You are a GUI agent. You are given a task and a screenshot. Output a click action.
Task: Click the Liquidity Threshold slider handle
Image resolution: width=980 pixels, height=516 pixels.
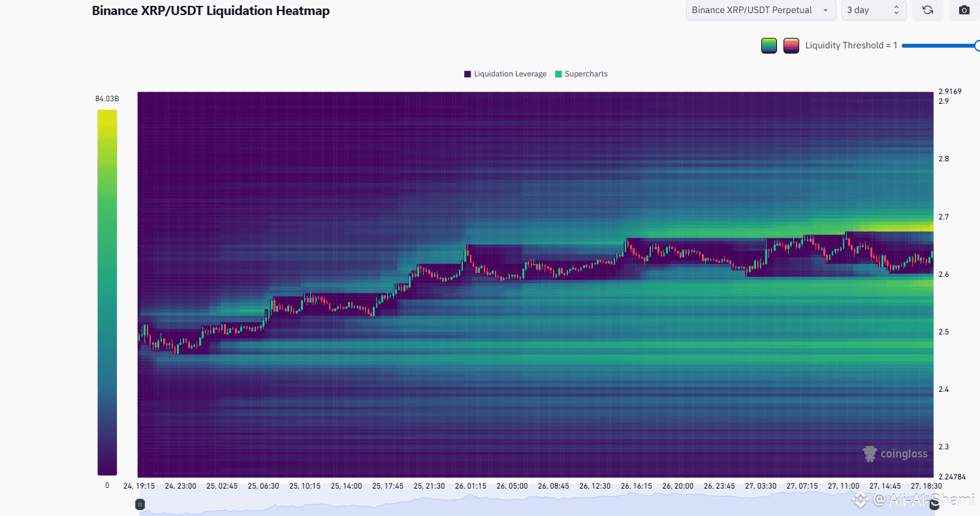point(977,46)
